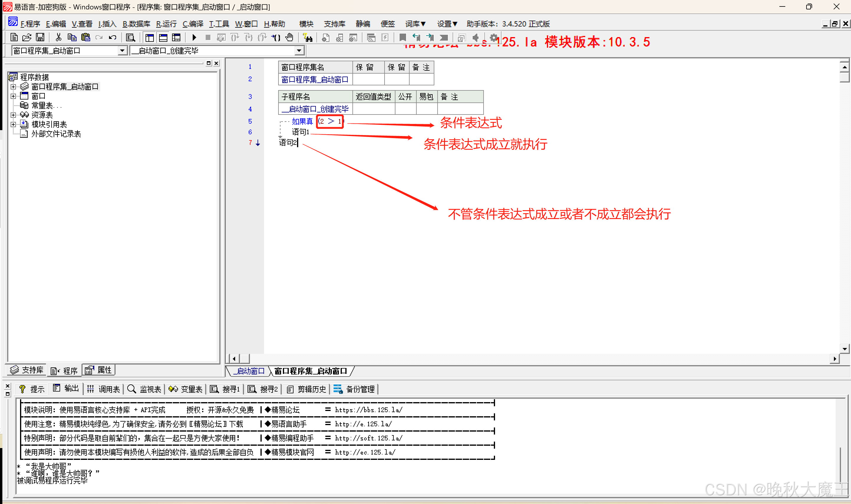851x504 pixels.
Task: Click the green left-arrow previous bookmark icon
Action: click(416, 37)
